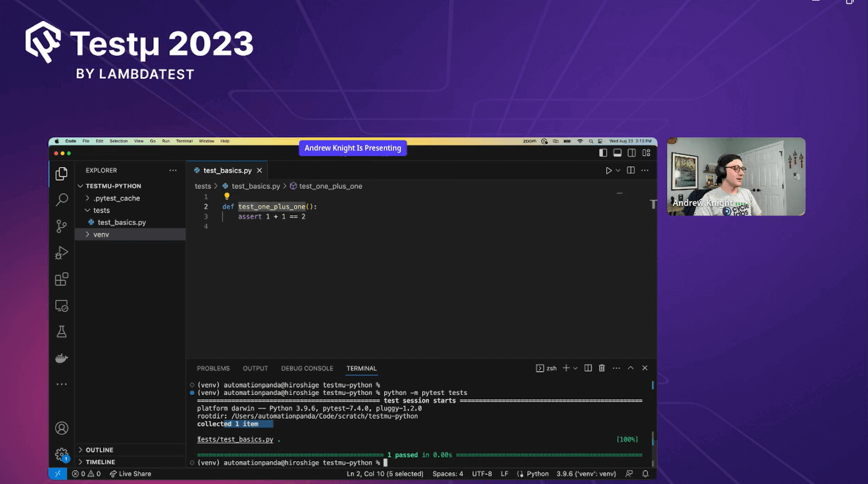Open the Run and Debug view
Screen dimensions: 868x484
[62, 253]
